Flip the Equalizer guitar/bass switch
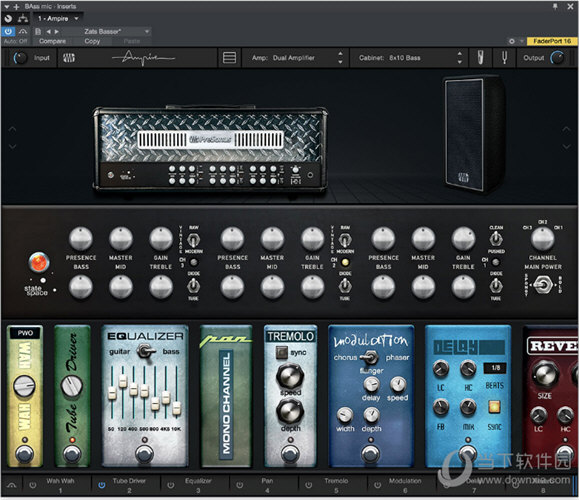Image resolution: width=579 pixels, height=500 pixels. (x=145, y=351)
